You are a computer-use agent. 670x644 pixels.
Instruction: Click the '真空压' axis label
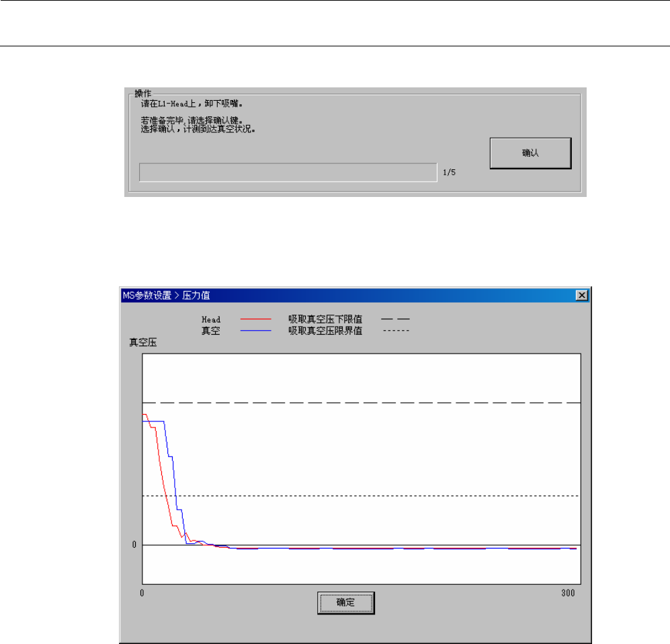click(143, 342)
